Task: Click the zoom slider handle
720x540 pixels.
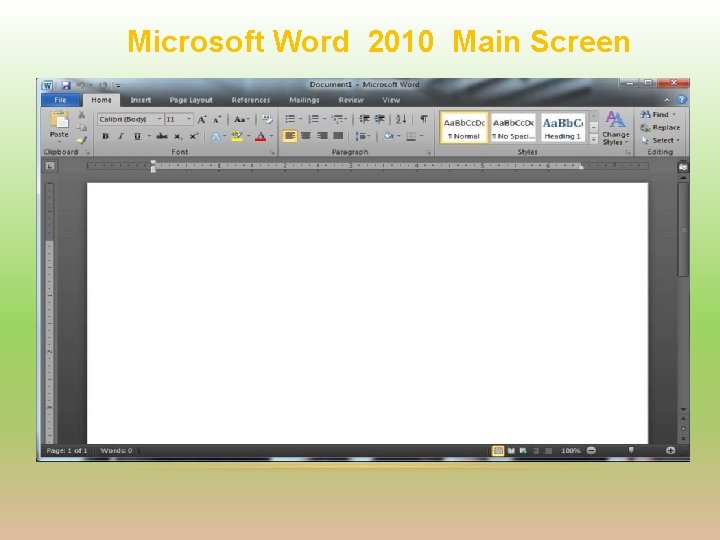Action: tap(631, 450)
